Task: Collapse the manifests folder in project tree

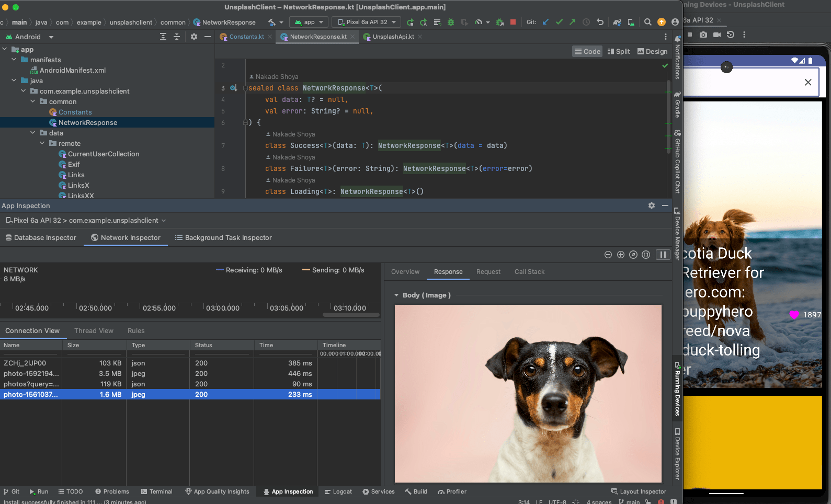Action: pos(14,60)
